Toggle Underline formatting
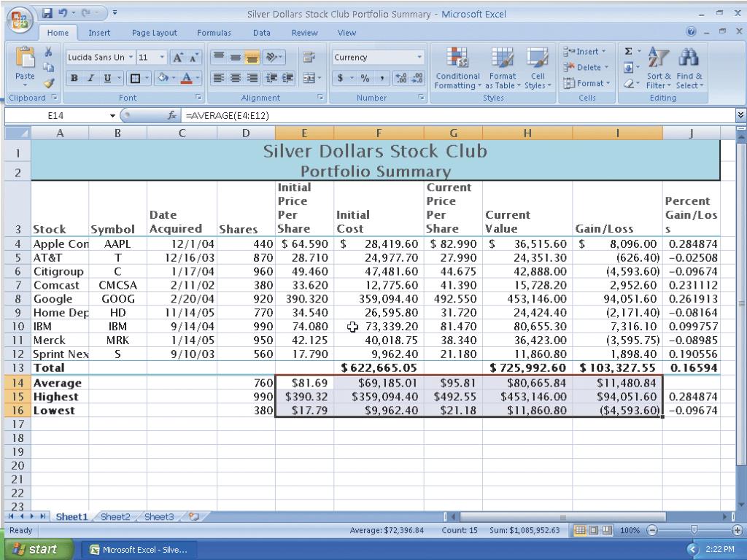 [x=107, y=78]
